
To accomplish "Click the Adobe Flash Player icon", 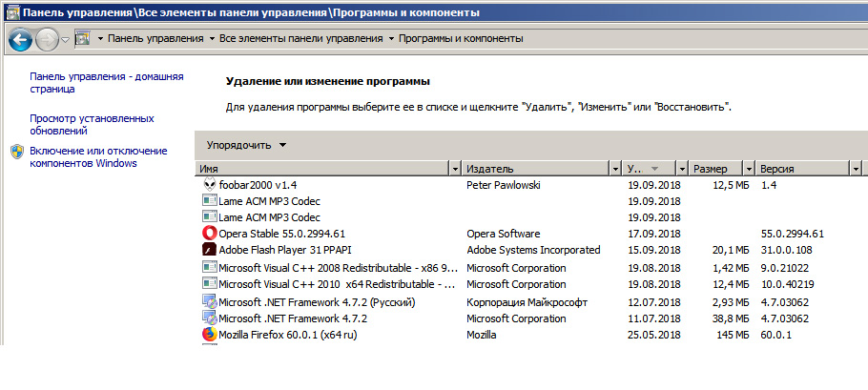I will 210,250.
